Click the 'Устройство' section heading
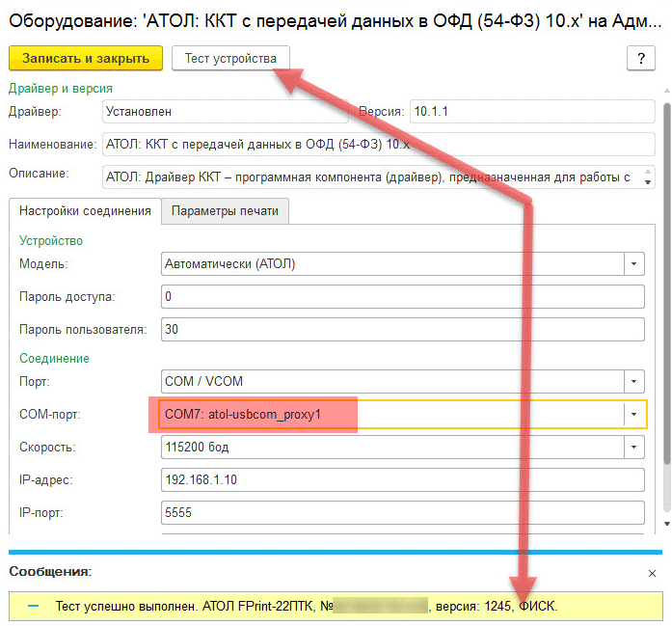 51,240
